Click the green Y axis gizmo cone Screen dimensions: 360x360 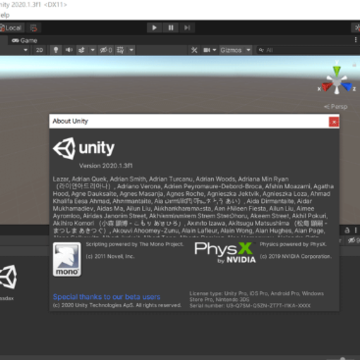point(337,71)
